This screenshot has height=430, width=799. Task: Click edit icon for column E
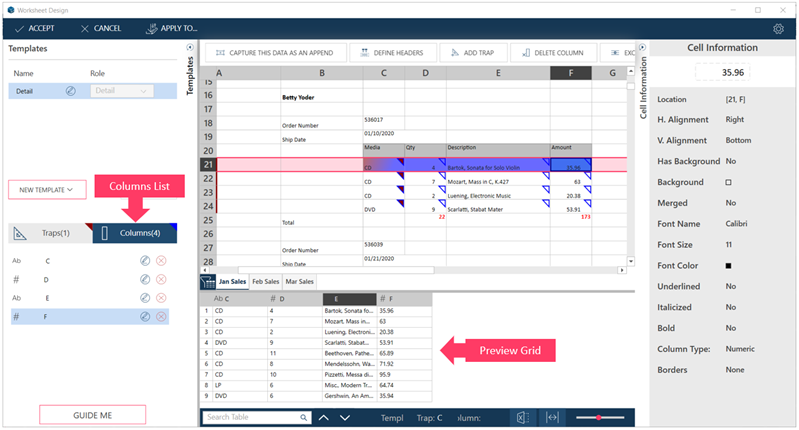tap(145, 297)
